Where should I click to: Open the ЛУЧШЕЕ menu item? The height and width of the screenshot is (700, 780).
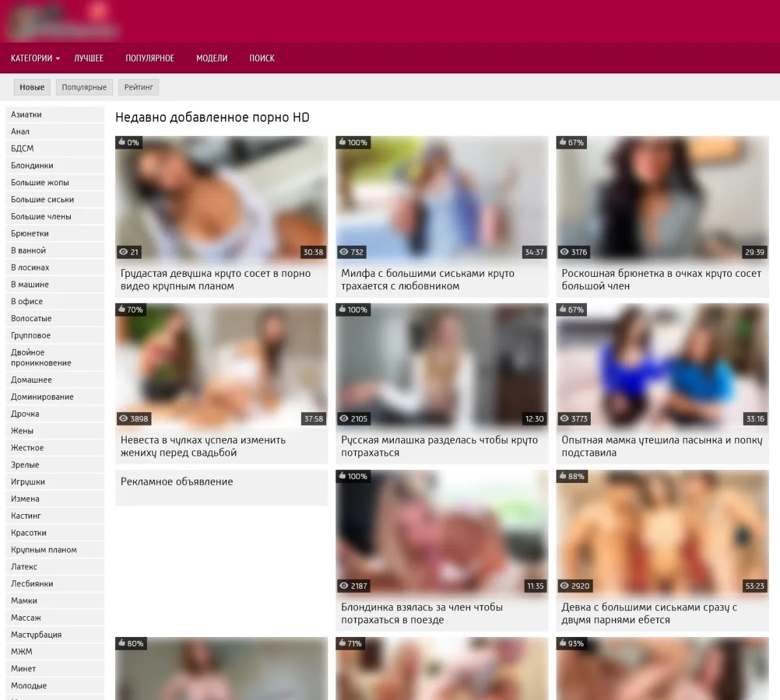click(88, 58)
